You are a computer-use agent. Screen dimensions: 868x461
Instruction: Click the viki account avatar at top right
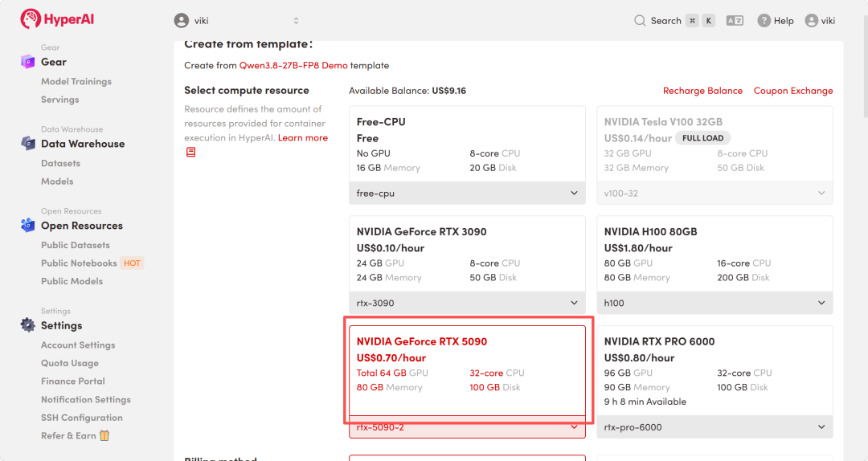click(x=812, y=20)
